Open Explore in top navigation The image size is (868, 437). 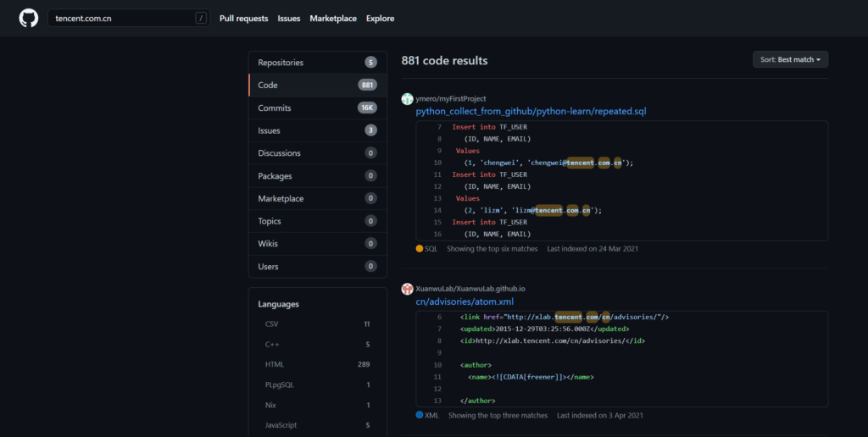381,19
